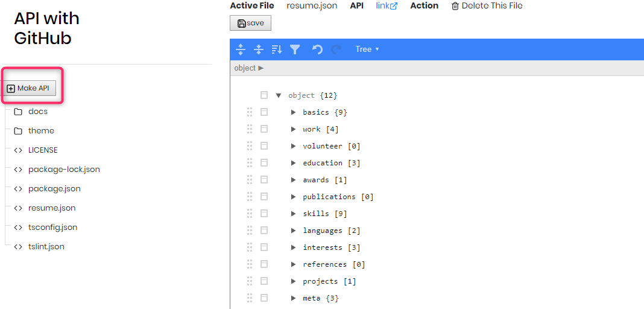Open action menu for publications row
The width and height of the screenshot is (644, 309).
click(x=264, y=196)
